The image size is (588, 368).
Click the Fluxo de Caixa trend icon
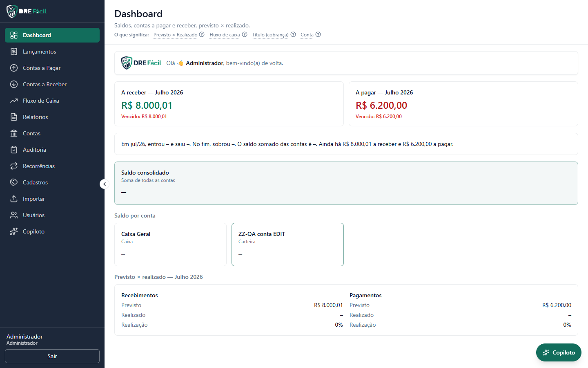click(x=14, y=101)
